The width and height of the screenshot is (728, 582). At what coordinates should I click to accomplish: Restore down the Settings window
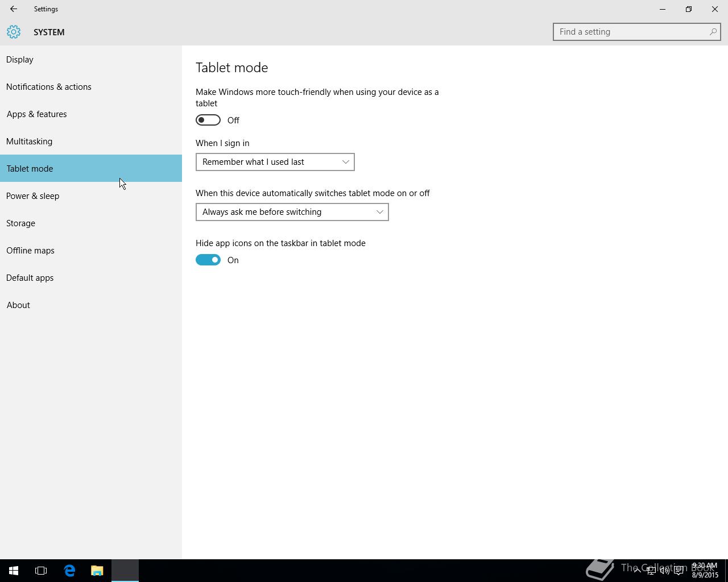(689, 9)
